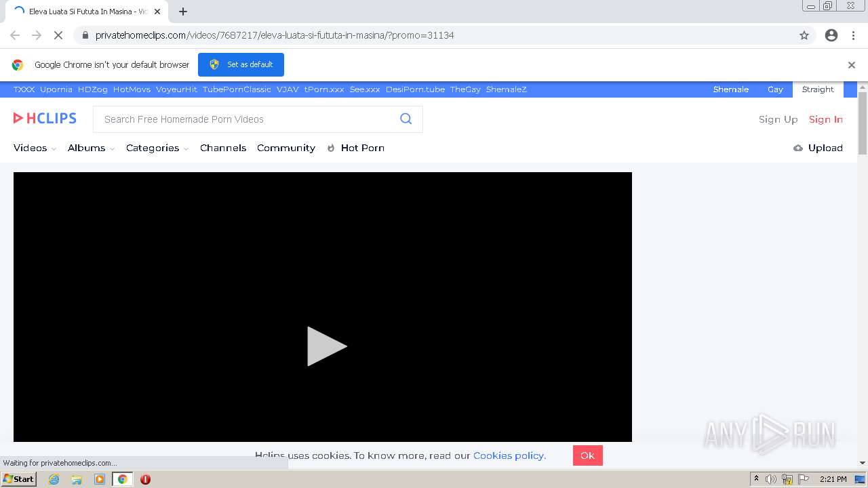The image size is (868, 488).
Task: Expand the Categories dropdown menu
Action: coord(157,148)
